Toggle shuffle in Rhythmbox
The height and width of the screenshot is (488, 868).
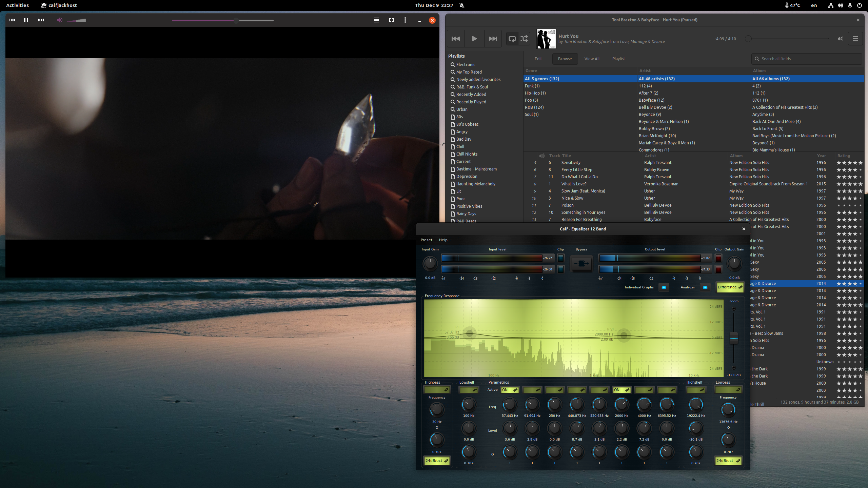tap(524, 39)
